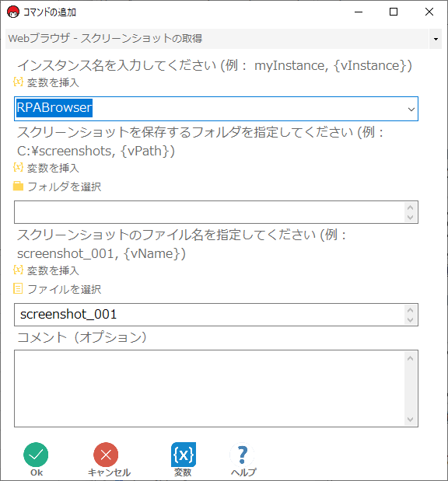Click 変数を挿入 link under instance name prompt
This screenshot has width=448, height=481.
click(x=53, y=82)
